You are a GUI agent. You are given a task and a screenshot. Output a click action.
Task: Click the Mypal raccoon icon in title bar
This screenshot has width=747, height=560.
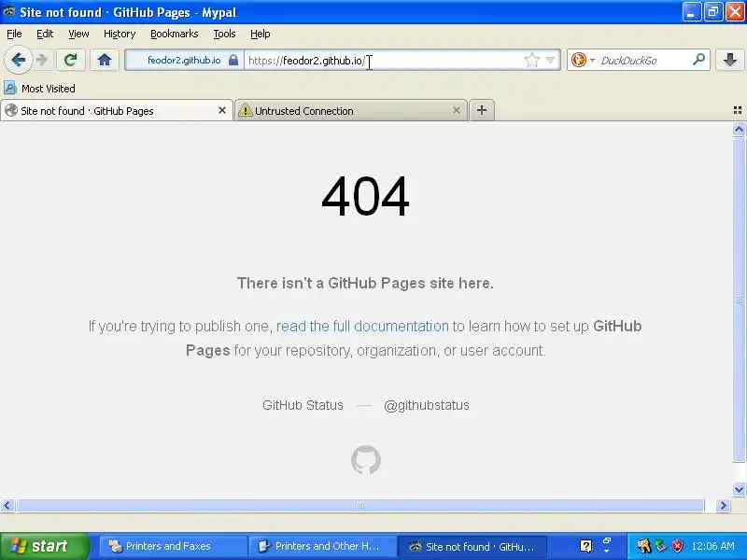[x=9, y=11]
